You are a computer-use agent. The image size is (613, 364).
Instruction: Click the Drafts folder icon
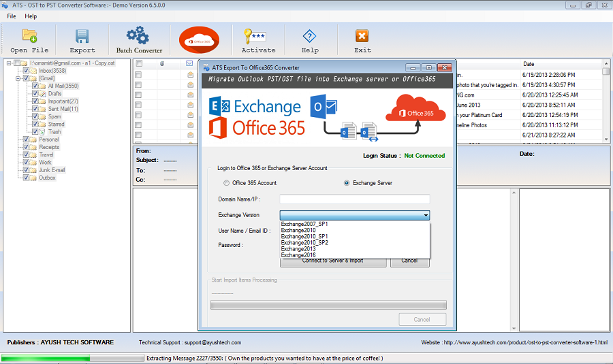coord(43,94)
